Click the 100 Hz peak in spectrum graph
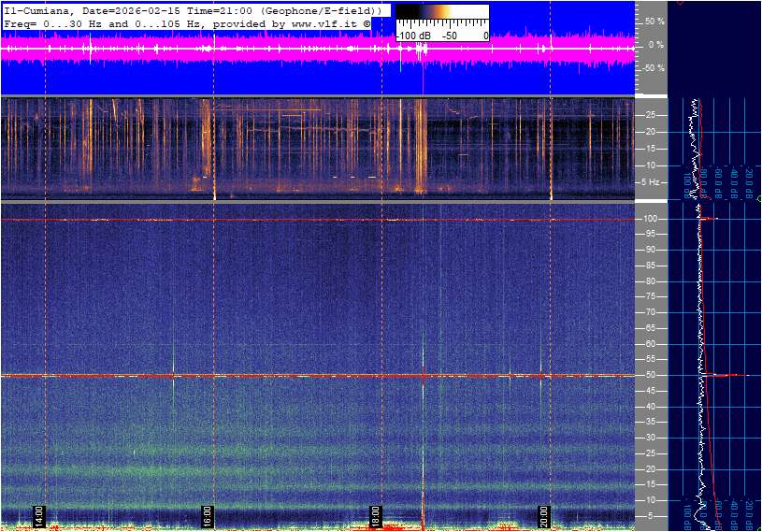 pos(711,219)
